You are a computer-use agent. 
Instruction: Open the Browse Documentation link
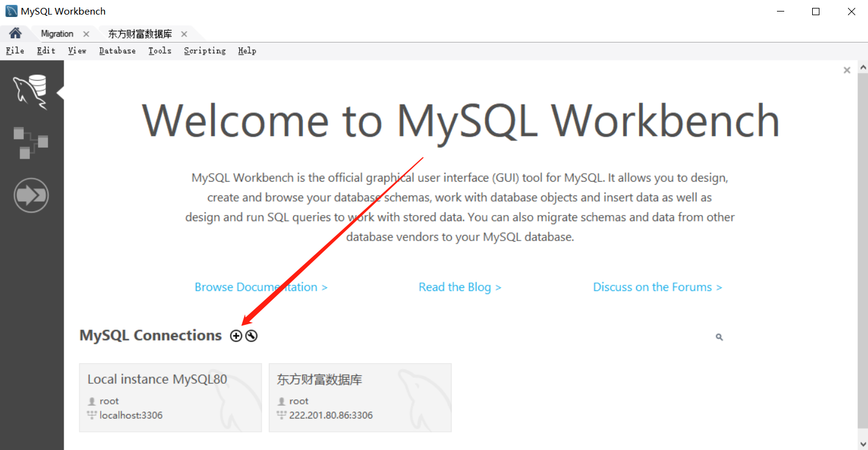click(x=261, y=287)
